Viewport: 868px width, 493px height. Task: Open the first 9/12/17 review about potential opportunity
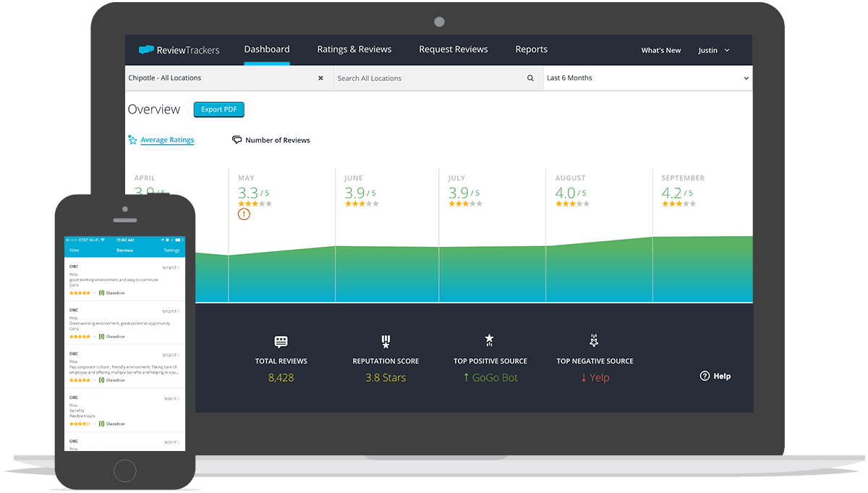[x=124, y=323]
